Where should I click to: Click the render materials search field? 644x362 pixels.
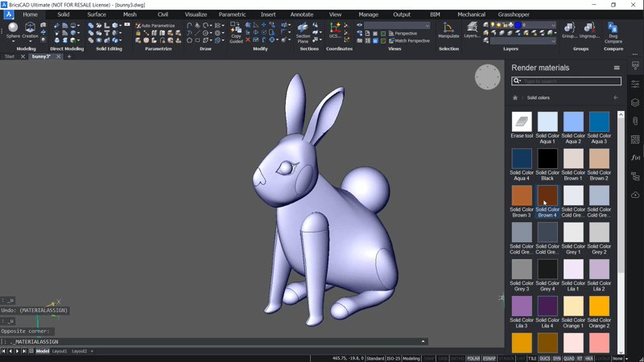566,81
